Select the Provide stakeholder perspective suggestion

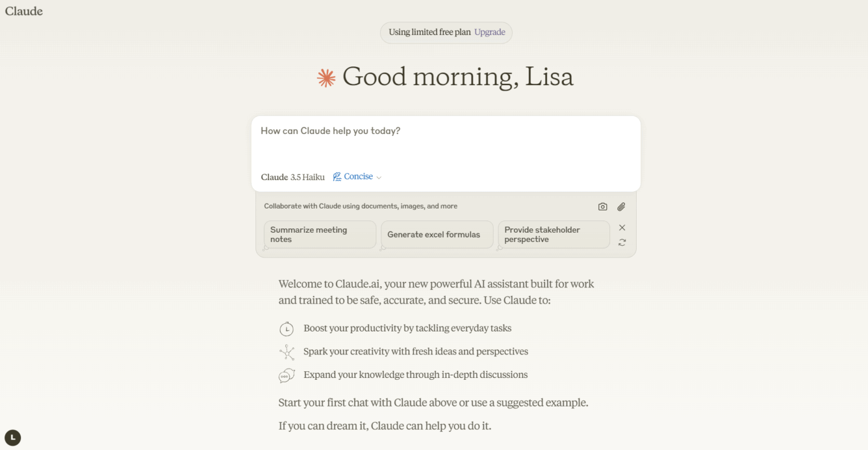click(x=553, y=235)
